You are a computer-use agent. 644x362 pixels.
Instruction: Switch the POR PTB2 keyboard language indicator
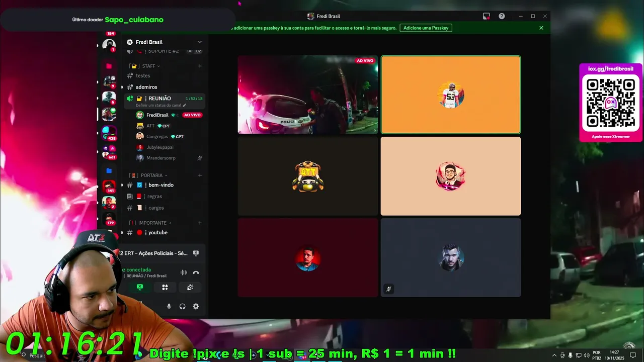tap(597, 355)
